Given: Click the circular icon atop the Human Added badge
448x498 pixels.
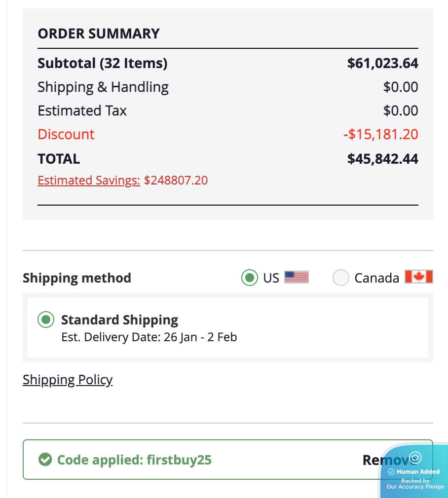Looking at the screenshot, I should pyautogui.click(x=415, y=458).
